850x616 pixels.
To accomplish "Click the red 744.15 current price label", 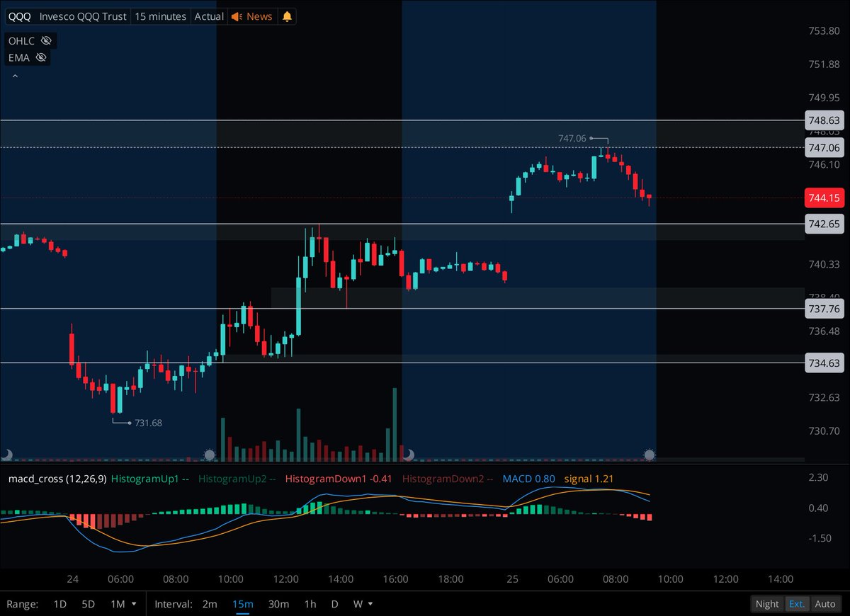I will pyautogui.click(x=823, y=198).
